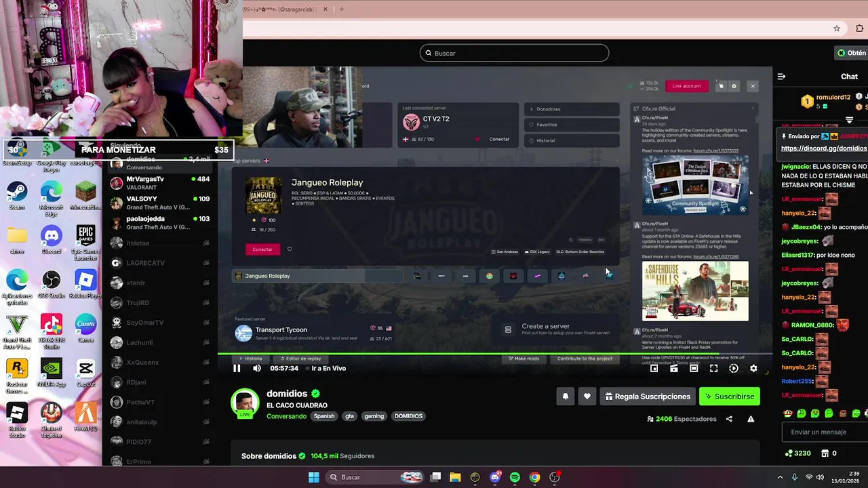Click the playback speed circular icon
Screen dimensions: 868x488
pos(734,368)
